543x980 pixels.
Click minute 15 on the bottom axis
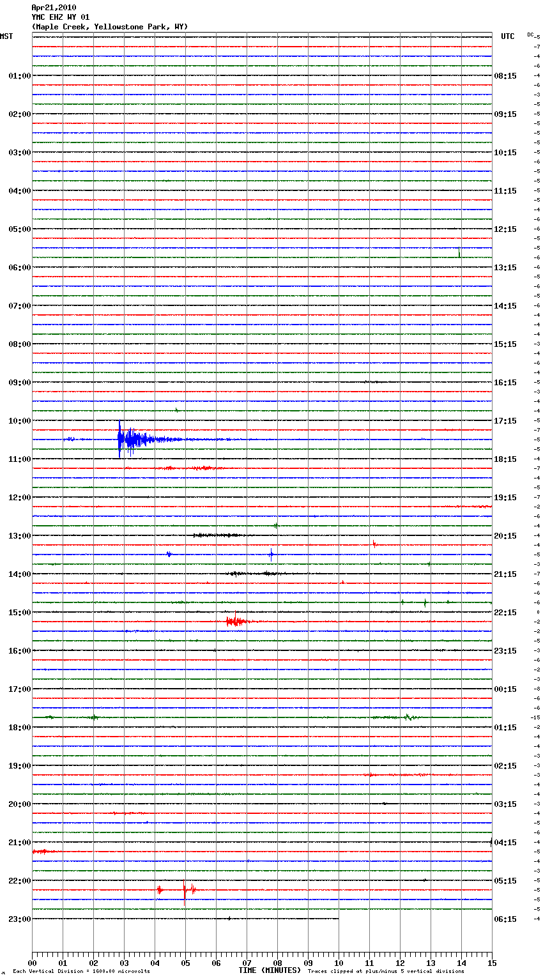[492, 963]
